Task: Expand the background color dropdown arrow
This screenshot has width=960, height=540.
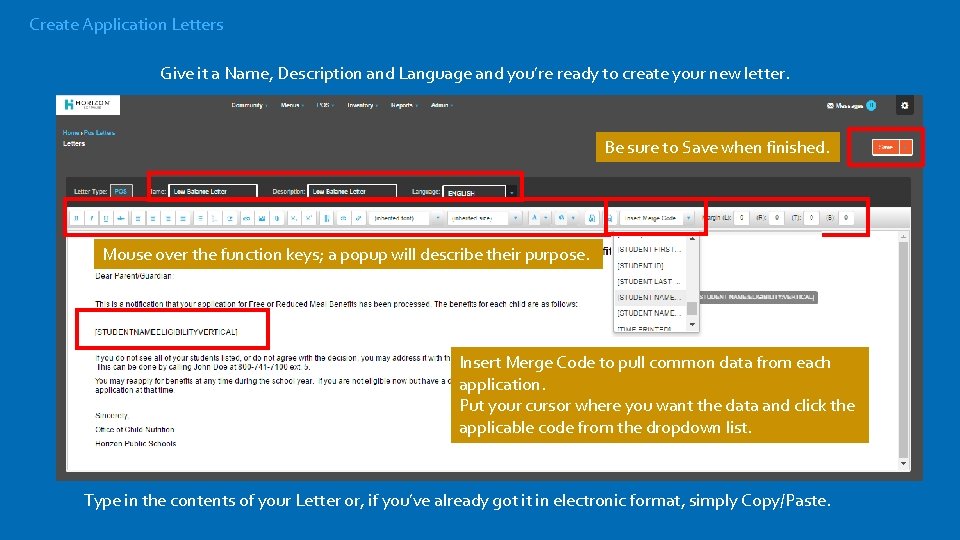Action: coord(573,218)
